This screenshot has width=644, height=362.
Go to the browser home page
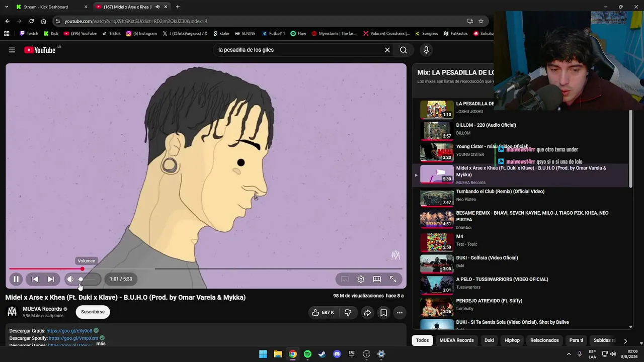click(43, 21)
